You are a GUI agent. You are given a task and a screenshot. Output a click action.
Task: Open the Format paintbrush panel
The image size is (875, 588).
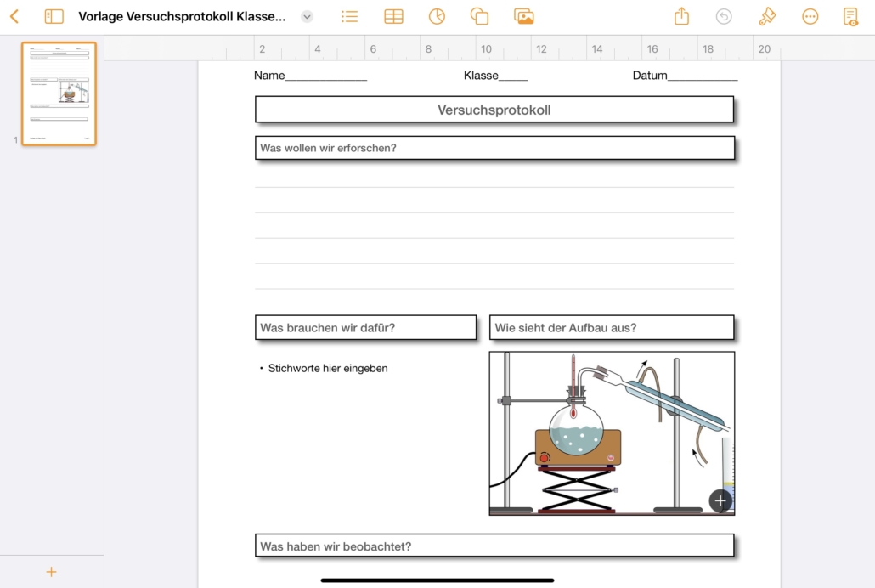[x=767, y=16]
